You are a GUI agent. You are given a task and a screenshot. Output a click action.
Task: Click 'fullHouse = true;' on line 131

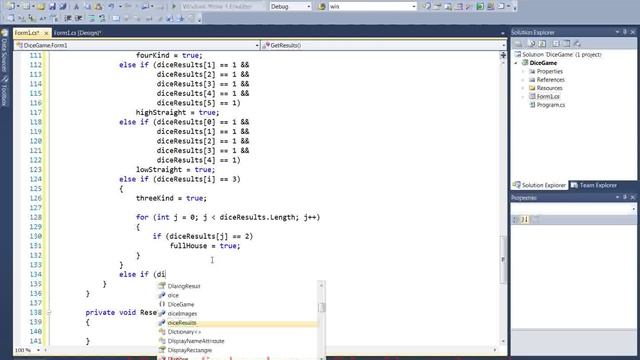[205, 246]
